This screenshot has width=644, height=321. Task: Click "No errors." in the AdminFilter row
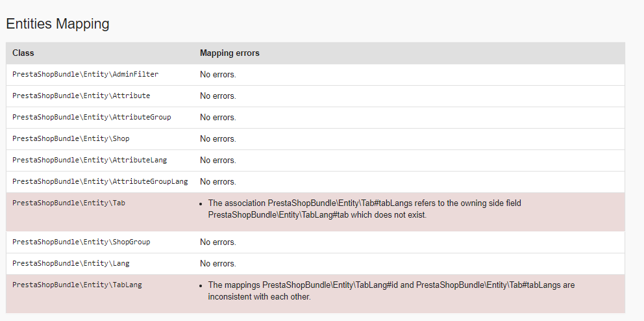tap(217, 74)
